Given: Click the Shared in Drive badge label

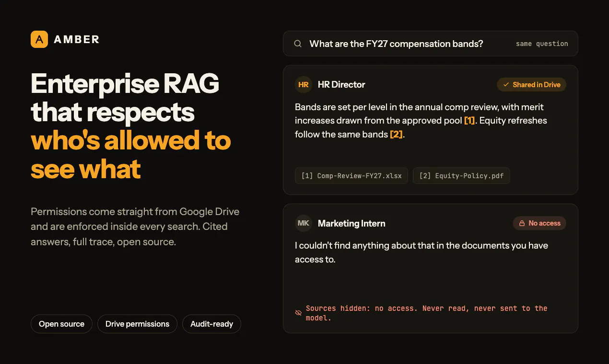Looking at the screenshot, I should coord(537,85).
